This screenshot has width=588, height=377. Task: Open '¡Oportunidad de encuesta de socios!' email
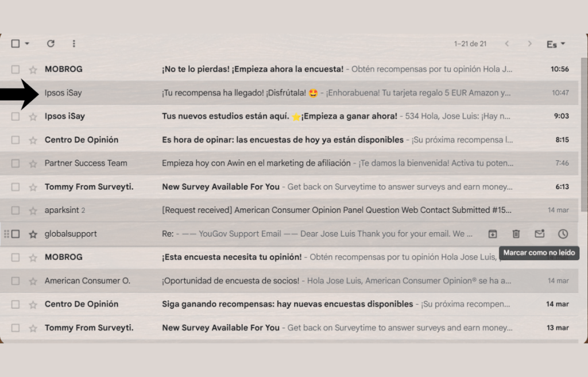[x=289, y=280]
